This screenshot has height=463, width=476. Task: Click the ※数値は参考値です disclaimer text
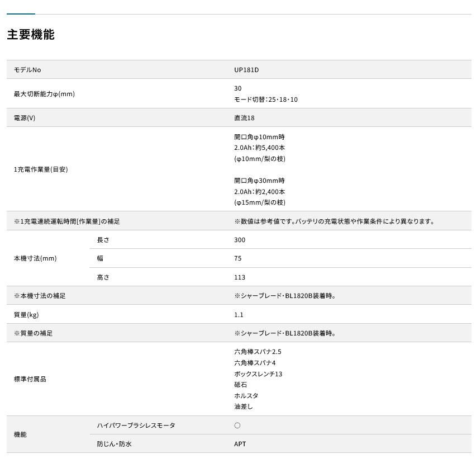click(334, 221)
